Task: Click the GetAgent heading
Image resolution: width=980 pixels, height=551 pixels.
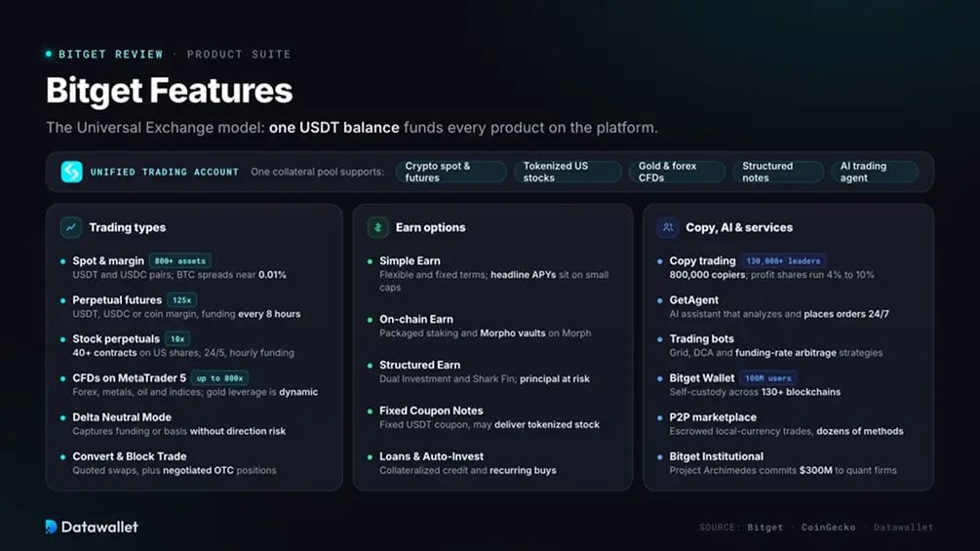Action: [x=693, y=299]
